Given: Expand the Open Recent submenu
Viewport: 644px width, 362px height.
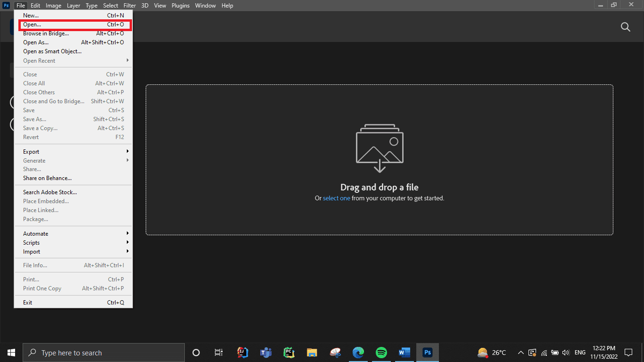Looking at the screenshot, I should (x=39, y=60).
